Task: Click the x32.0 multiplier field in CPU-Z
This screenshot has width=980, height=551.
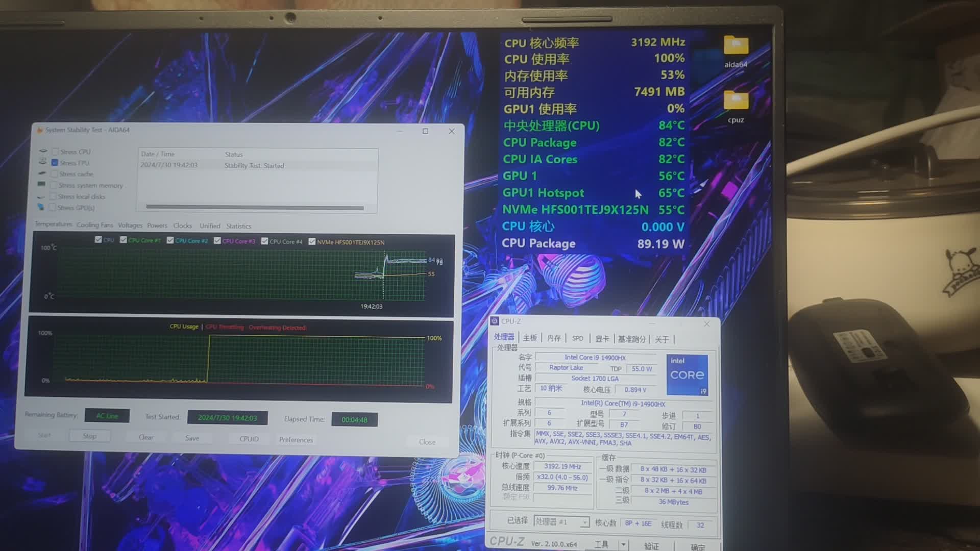Action: [562, 477]
